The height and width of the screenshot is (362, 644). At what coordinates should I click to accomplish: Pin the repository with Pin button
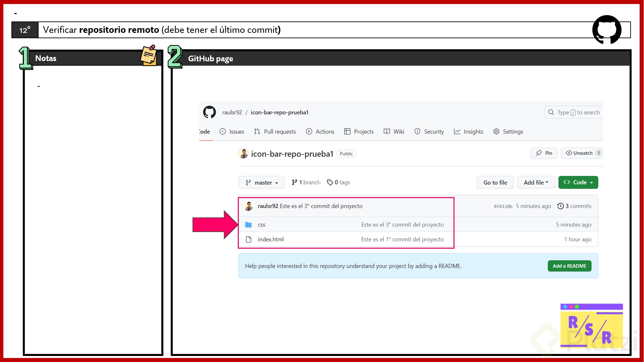(544, 153)
